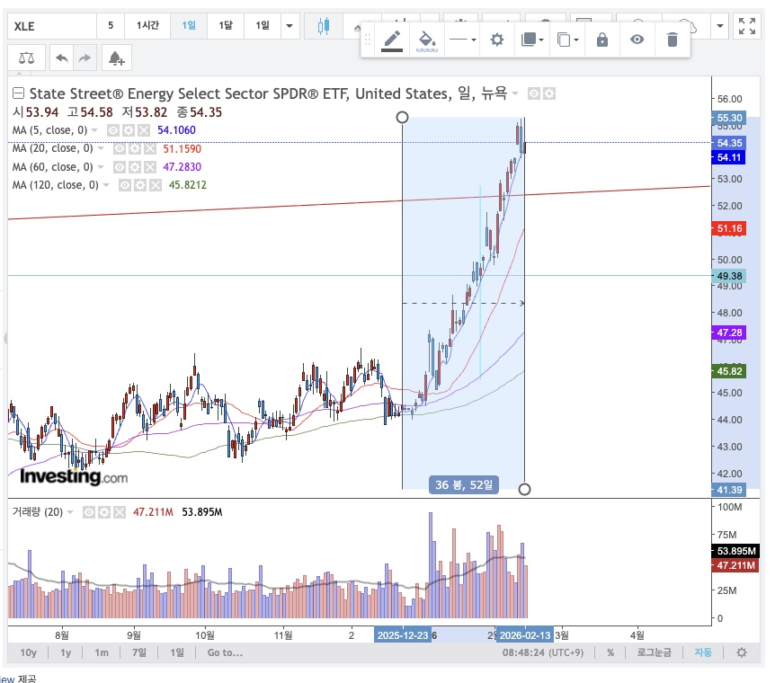784x683 pixels.
Task: Open the visual order layers dropdown
Action: point(532,40)
